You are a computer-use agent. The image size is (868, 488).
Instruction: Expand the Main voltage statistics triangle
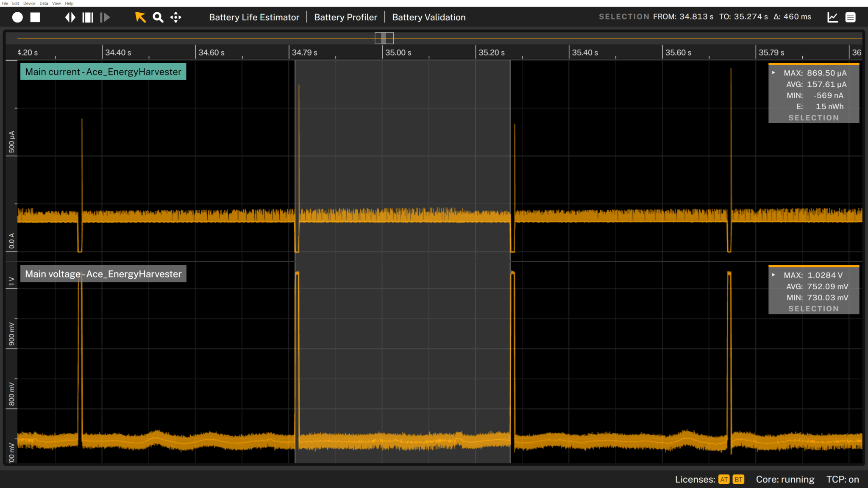773,275
